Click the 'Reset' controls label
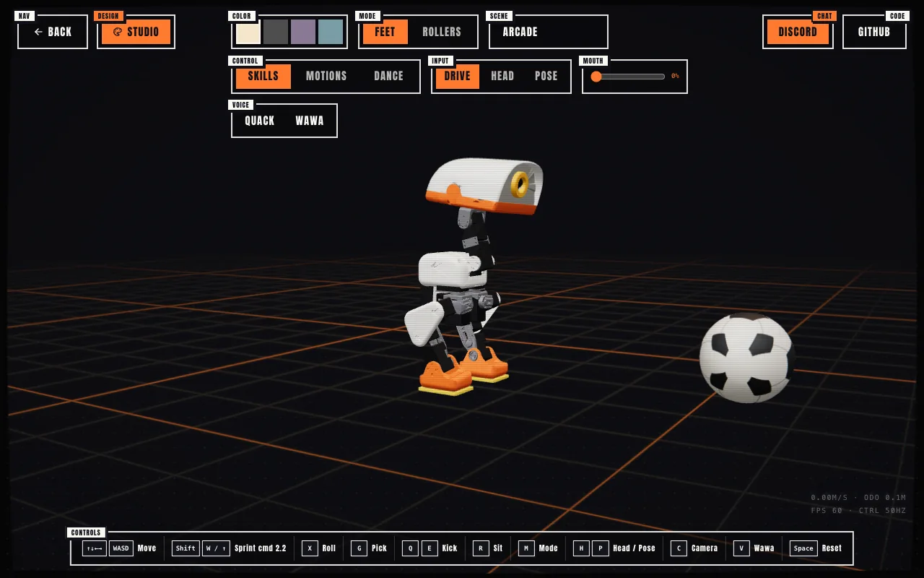The image size is (924, 578). tap(832, 548)
